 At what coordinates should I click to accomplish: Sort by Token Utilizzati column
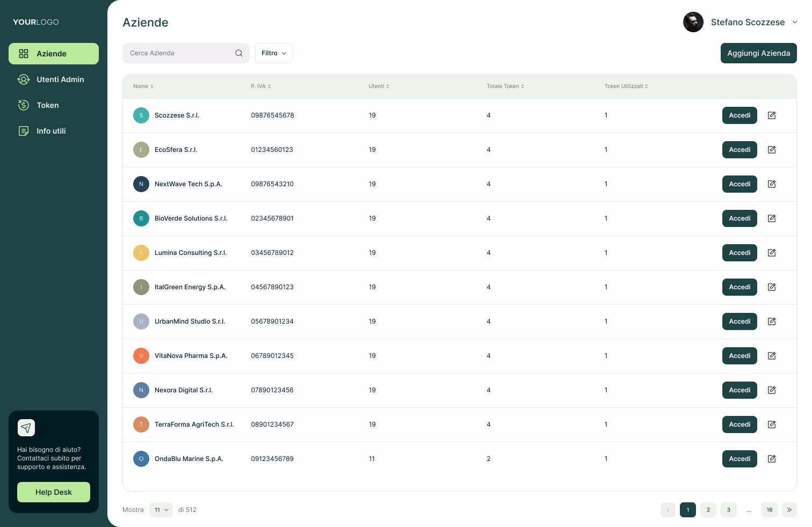(x=626, y=86)
